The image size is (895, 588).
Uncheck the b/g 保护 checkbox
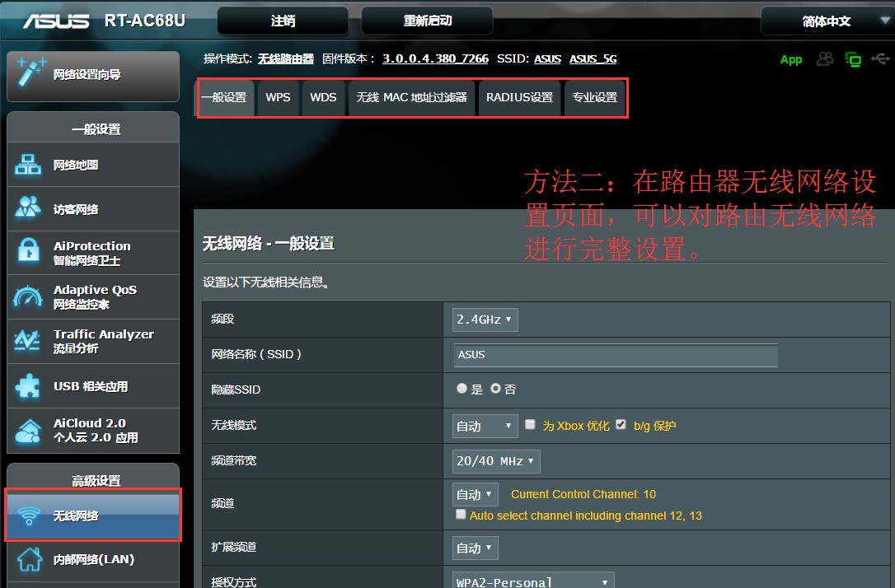point(620,425)
